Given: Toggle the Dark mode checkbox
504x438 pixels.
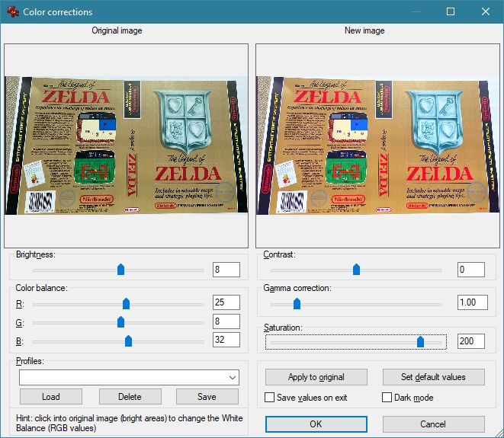Looking at the screenshot, I should pyautogui.click(x=387, y=398).
